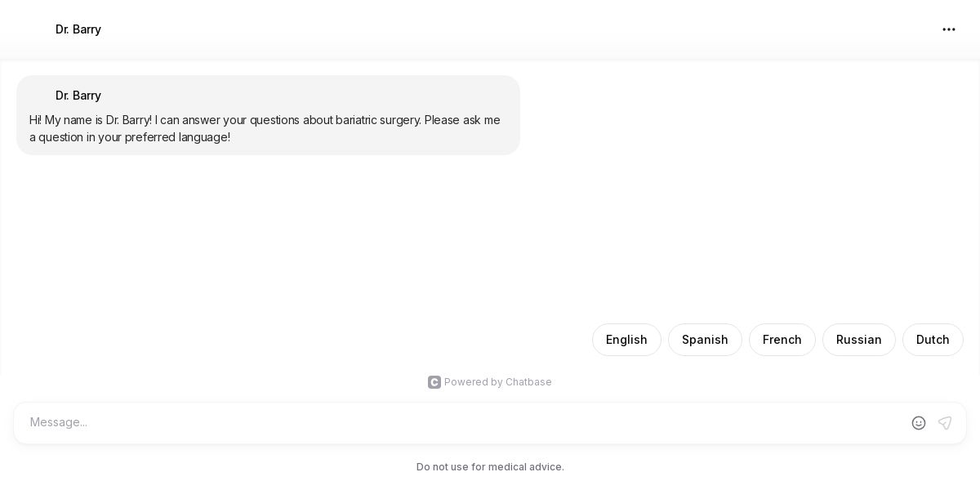The image size is (980, 490).
Task: Choose the Spanish suggestion chip
Action: pyautogui.click(x=705, y=340)
